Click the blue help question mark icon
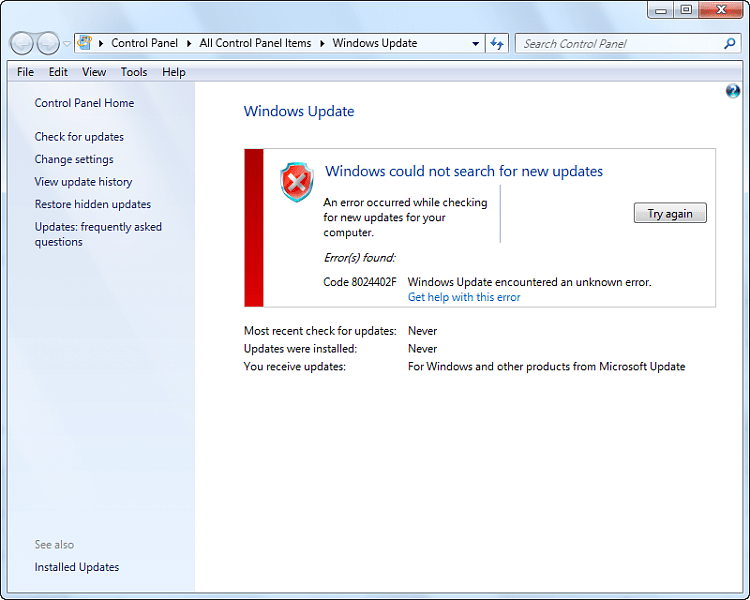750x600 pixels. coord(732,91)
